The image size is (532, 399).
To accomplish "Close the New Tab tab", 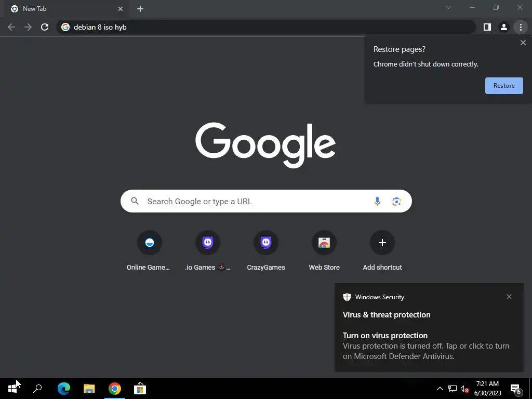I will click(121, 9).
